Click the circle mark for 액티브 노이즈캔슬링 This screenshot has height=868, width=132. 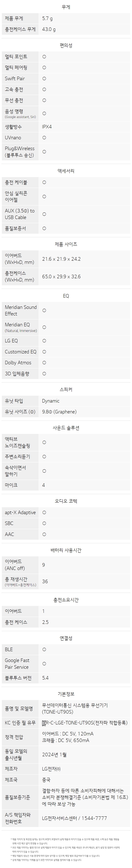click(x=44, y=442)
